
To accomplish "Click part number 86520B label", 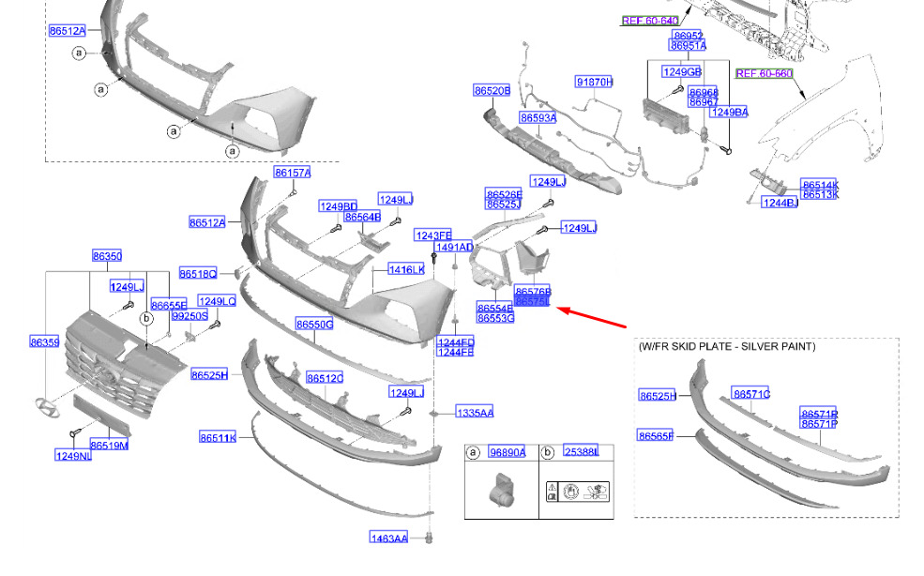I will [x=492, y=91].
